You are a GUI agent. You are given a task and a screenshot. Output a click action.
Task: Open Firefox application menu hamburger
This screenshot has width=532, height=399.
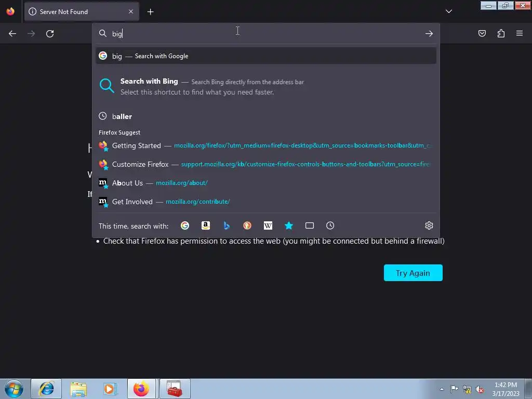point(520,33)
